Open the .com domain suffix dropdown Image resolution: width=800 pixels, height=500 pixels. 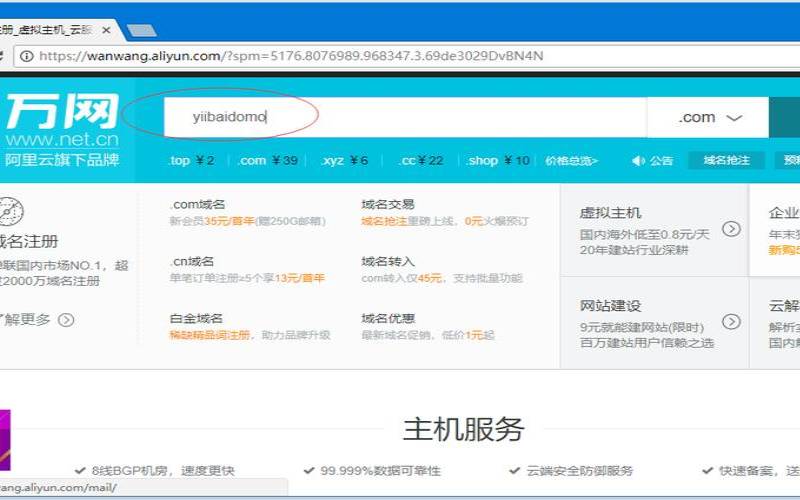coord(708,117)
